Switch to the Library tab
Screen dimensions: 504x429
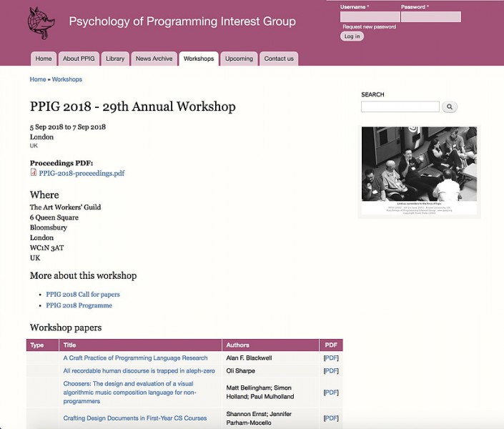pyautogui.click(x=115, y=59)
